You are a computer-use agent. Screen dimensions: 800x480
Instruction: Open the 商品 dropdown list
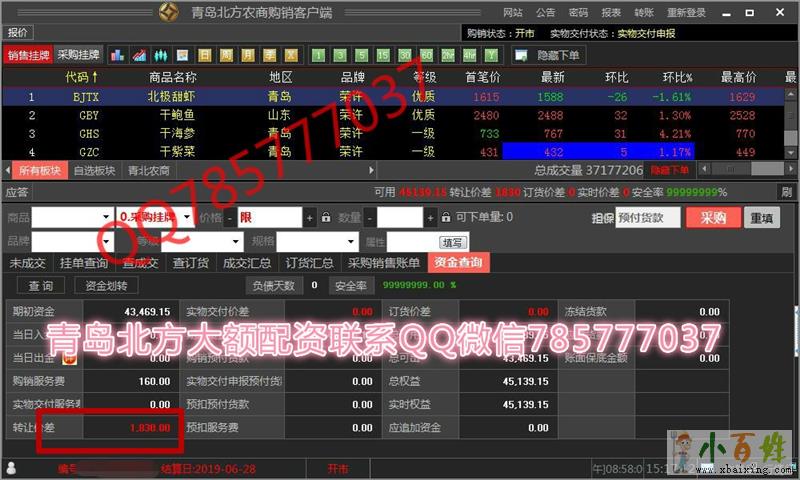pyautogui.click(x=107, y=217)
